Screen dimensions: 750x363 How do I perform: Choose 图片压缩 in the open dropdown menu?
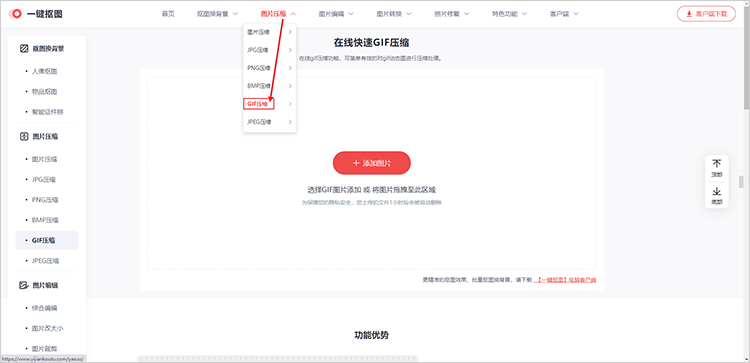258,32
